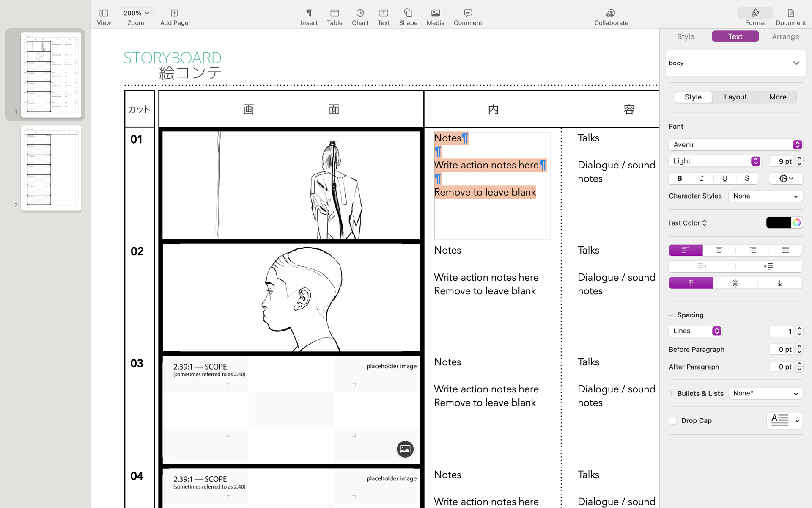Center-align the text horizontally
The height and width of the screenshot is (508, 812).
coord(719,250)
